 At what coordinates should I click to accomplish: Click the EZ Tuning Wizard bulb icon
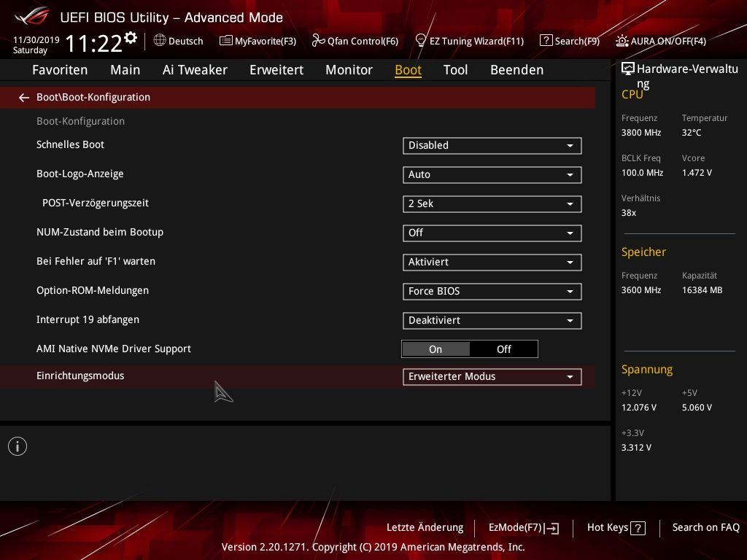click(421, 41)
